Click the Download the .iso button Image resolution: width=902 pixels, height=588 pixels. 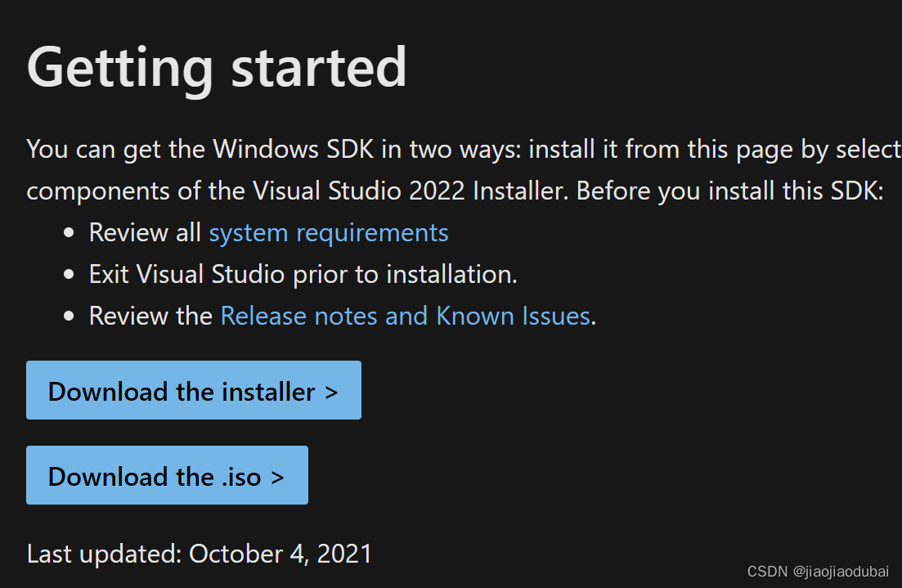167,475
